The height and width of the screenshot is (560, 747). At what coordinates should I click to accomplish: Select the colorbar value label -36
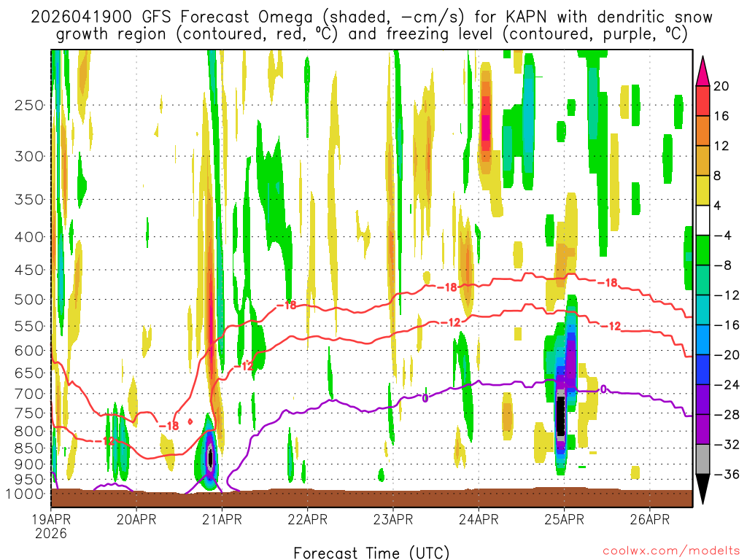pos(727,474)
